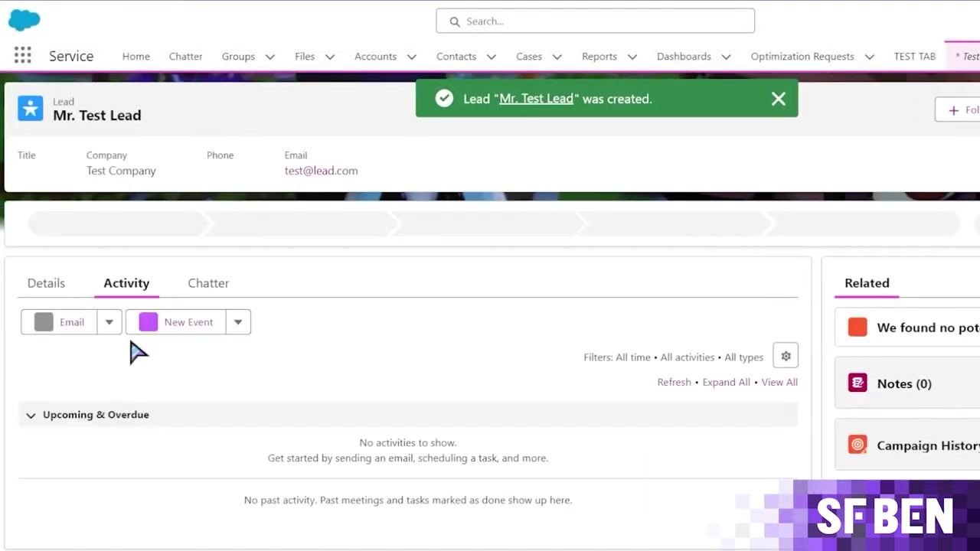This screenshot has height=551, width=980.
Task: Expand the Contacts tab menu
Action: 492,57
